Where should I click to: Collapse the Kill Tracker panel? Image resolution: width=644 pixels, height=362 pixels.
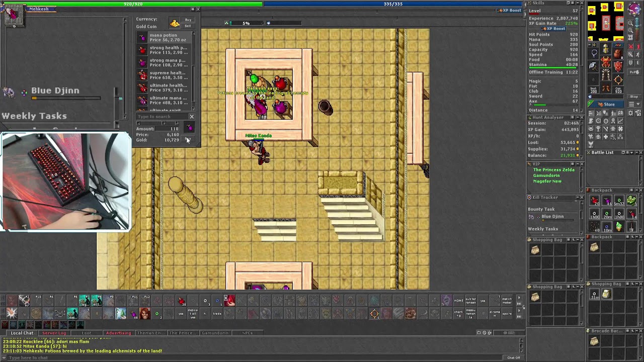[577, 197]
